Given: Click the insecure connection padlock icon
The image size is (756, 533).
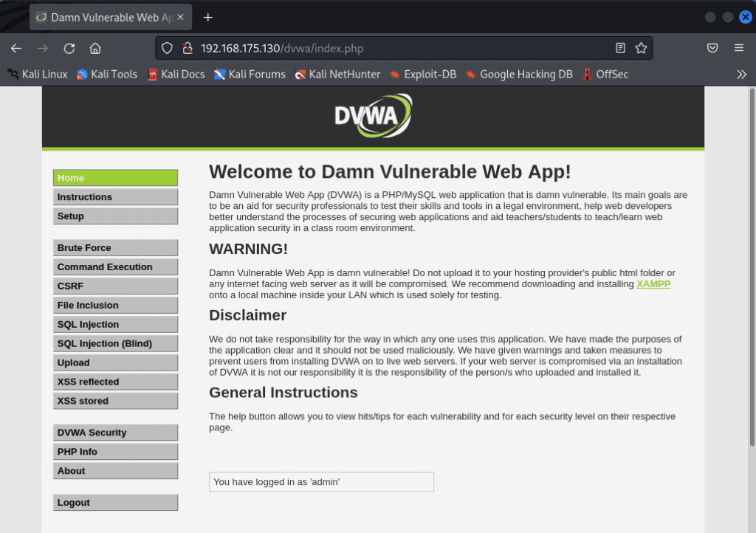Looking at the screenshot, I should [188, 48].
